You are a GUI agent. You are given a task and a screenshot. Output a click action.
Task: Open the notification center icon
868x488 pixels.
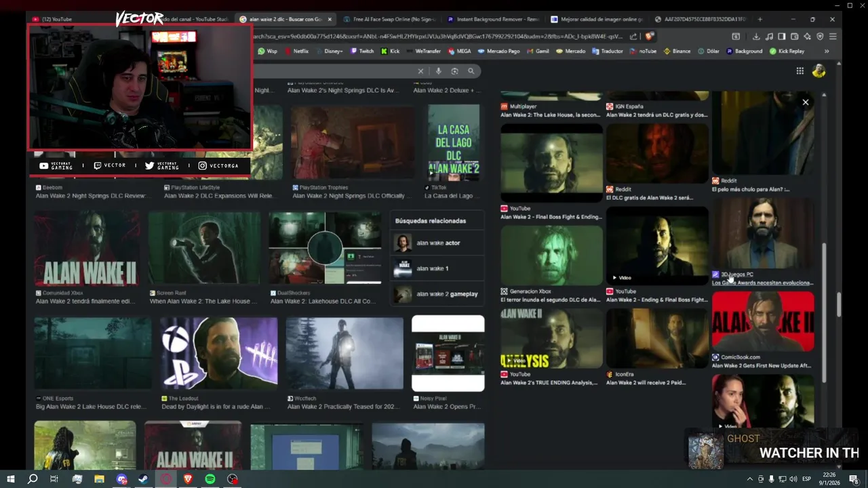tap(854, 479)
